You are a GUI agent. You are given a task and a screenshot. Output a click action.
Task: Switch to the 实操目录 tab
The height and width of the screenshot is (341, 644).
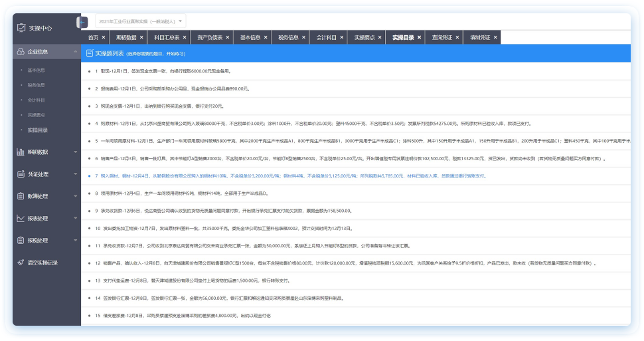pos(403,37)
